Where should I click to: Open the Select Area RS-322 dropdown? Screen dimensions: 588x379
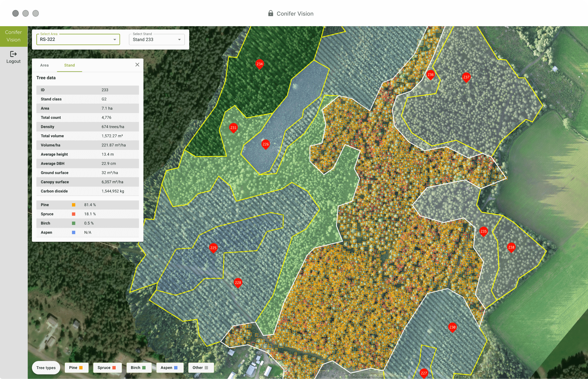click(x=78, y=39)
